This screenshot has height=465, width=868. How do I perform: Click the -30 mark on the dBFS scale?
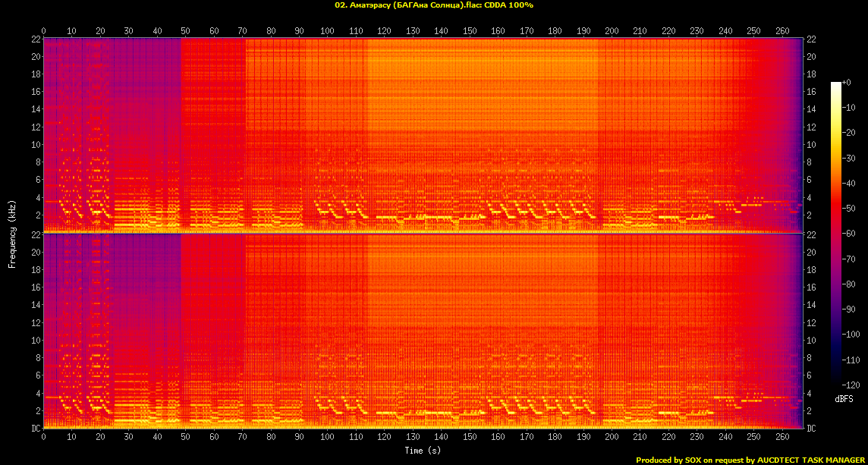[850, 158]
